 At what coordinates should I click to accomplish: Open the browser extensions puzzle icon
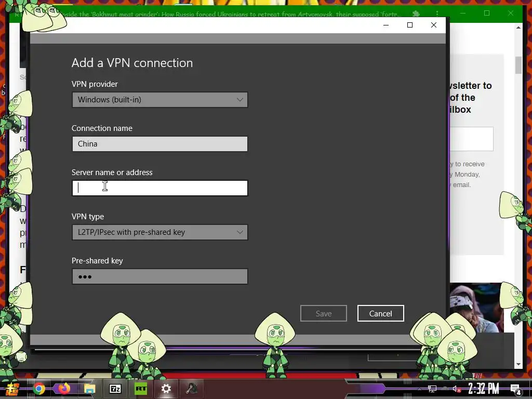tap(416, 14)
